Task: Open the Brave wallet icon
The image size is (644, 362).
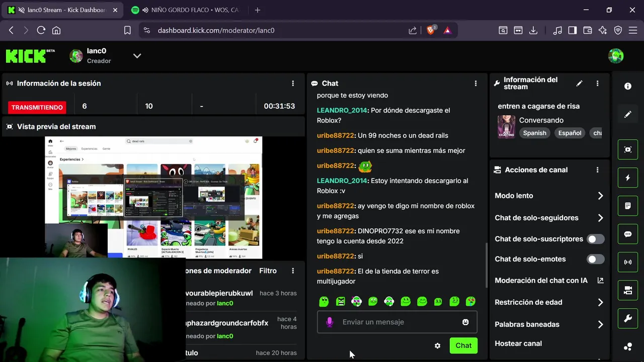Action: 587,30
